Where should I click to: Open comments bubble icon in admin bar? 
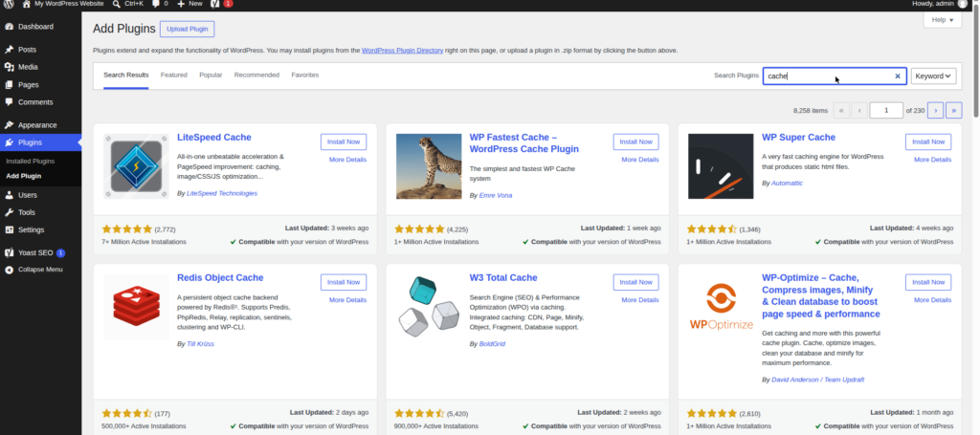156,4
